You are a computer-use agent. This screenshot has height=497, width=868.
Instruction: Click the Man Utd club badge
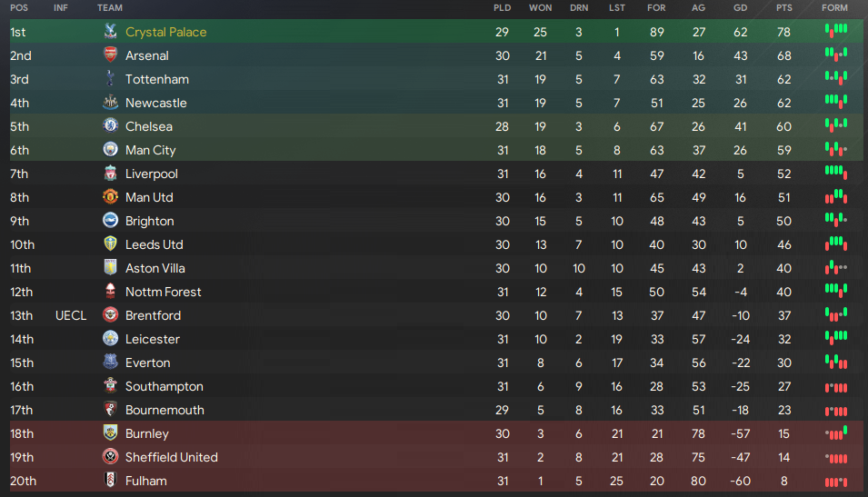click(110, 197)
